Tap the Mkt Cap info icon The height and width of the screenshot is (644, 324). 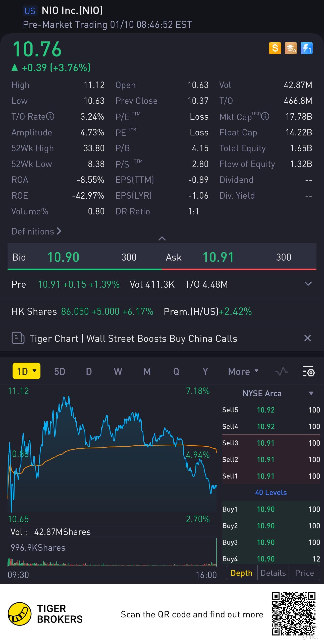(x=265, y=116)
